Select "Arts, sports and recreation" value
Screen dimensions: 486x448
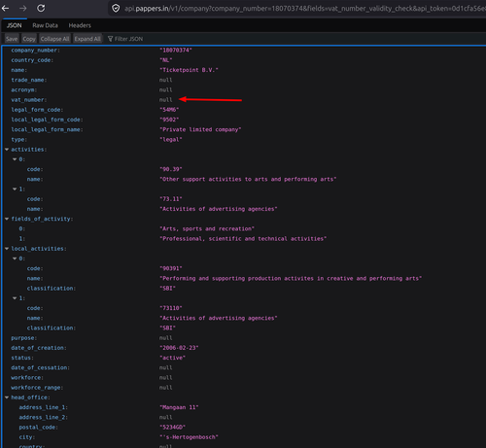(x=207, y=228)
